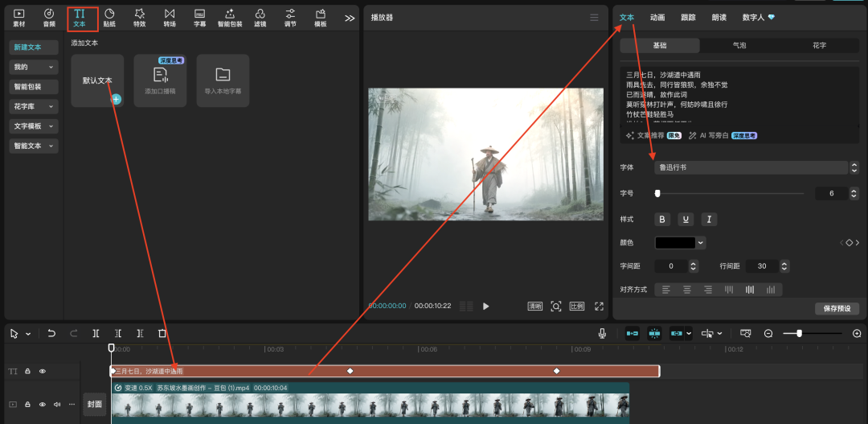868x424 pixels.
Task: Toggle bold style for the text
Action: [x=663, y=219]
